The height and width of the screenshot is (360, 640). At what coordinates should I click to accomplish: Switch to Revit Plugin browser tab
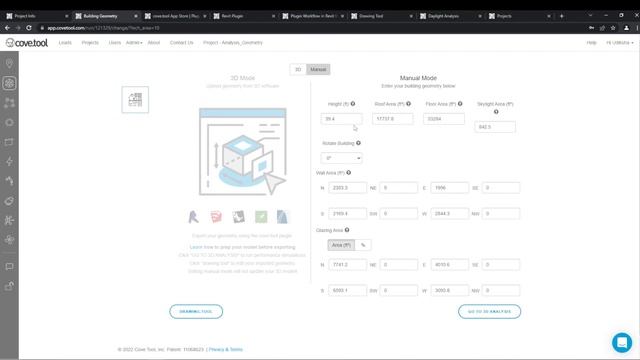pos(244,16)
